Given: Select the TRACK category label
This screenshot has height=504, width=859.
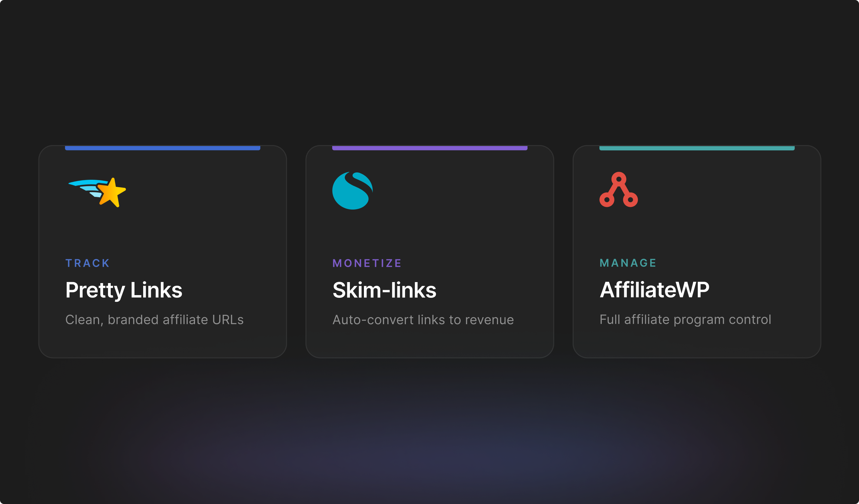Looking at the screenshot, I should 88,263.
